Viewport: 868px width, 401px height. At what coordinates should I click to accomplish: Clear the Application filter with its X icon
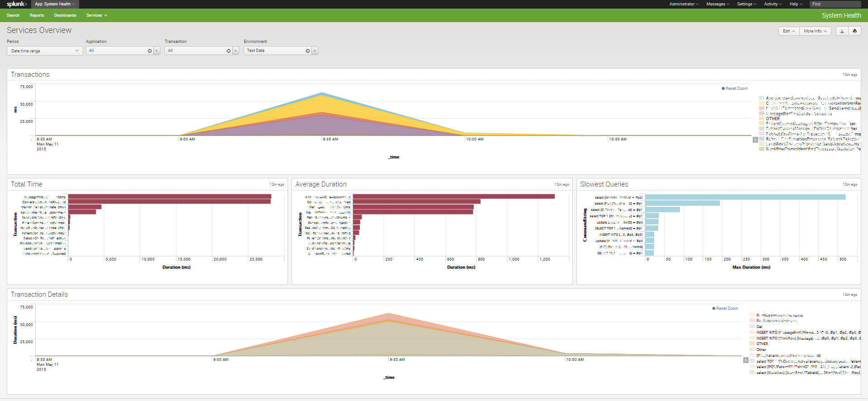(150, 51)
